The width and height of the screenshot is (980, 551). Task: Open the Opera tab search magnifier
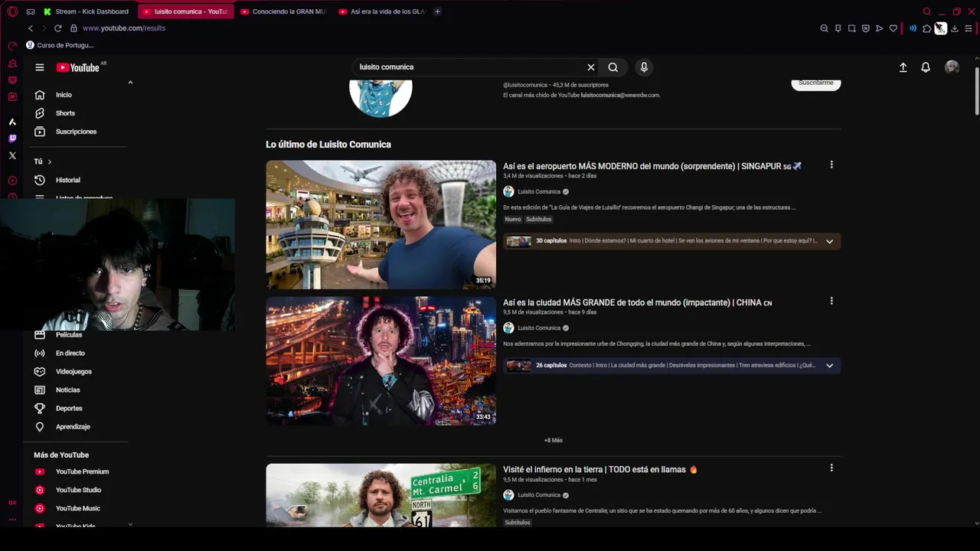point(927,11)
